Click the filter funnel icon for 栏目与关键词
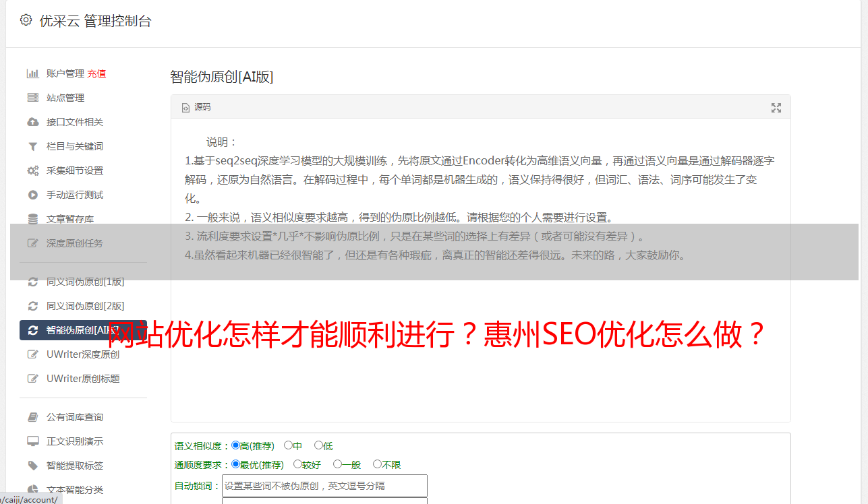The width and height of the screenshot is (868, 504). [x=32, y=146]
